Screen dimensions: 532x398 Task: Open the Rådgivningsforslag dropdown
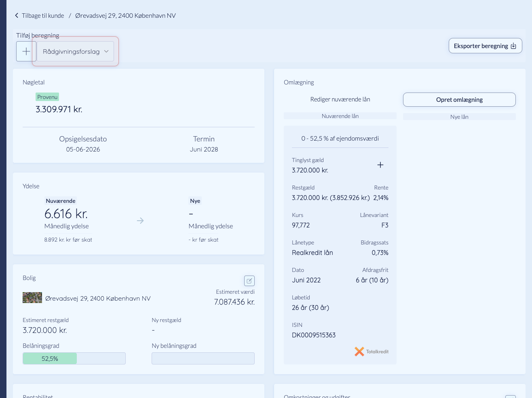(x=75, y=52)
